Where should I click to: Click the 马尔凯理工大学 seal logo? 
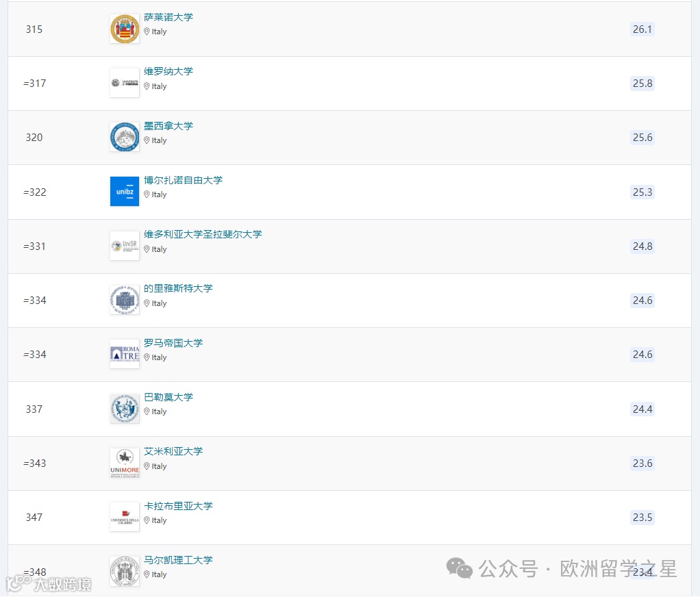pos(124,570)
